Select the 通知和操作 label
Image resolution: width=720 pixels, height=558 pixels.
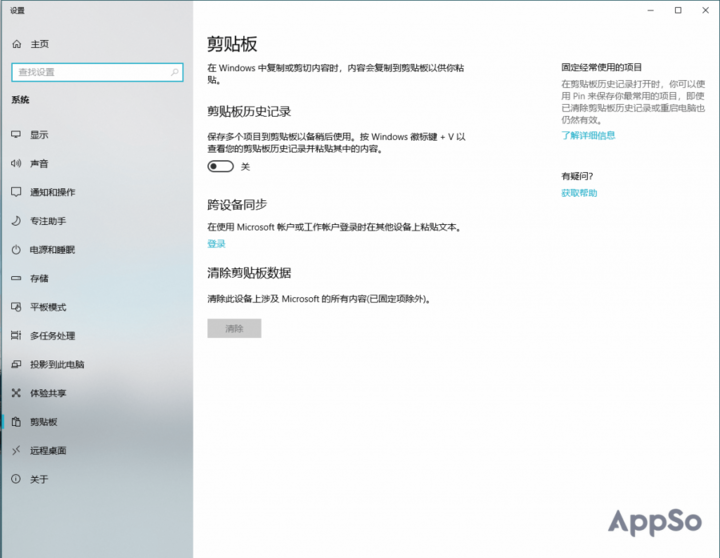[52, 192]
